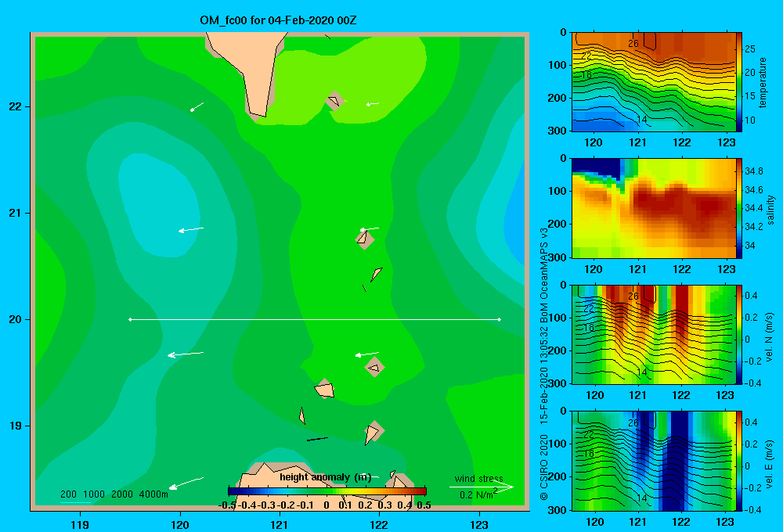Click the '34' tick on the salinity scale
This screenshot has width=783, height=532.
[750, 246]
